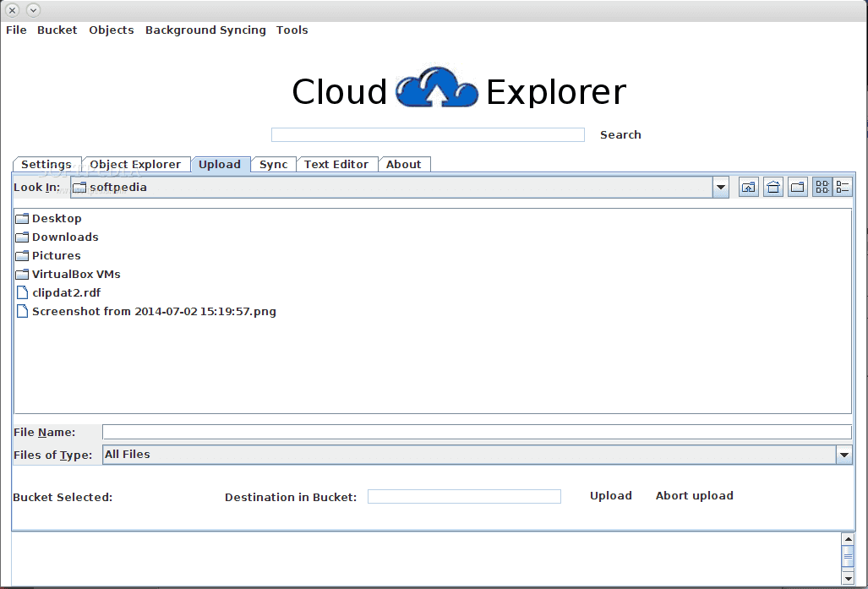Click the log panel scrollbar thumb
Viewport: 868px width, 589px height.
pyautogui.click(x=848, y=556)
